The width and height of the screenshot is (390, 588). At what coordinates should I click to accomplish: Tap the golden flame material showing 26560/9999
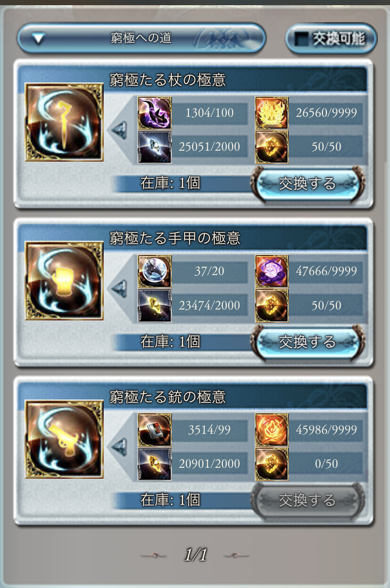coord(272,113)
